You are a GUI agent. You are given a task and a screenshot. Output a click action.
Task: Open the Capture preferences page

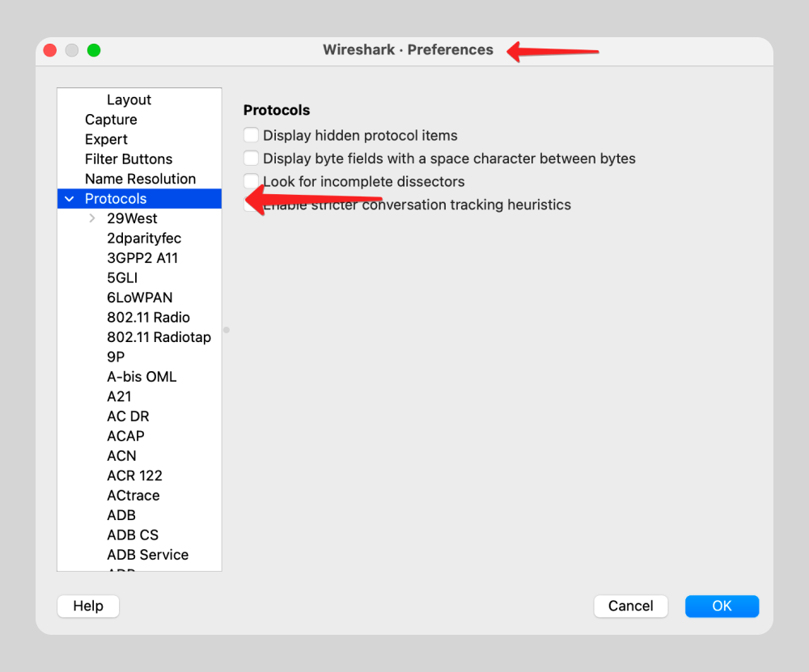coord(111,119)
